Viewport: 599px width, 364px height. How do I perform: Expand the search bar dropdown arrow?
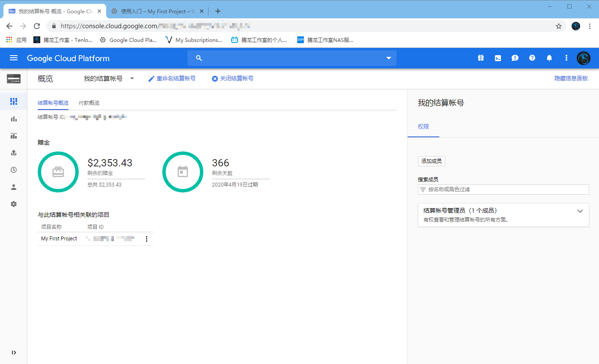(389, 58)
